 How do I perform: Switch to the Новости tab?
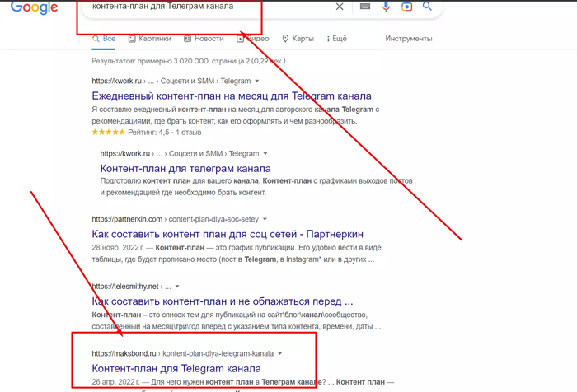point(204,39)
